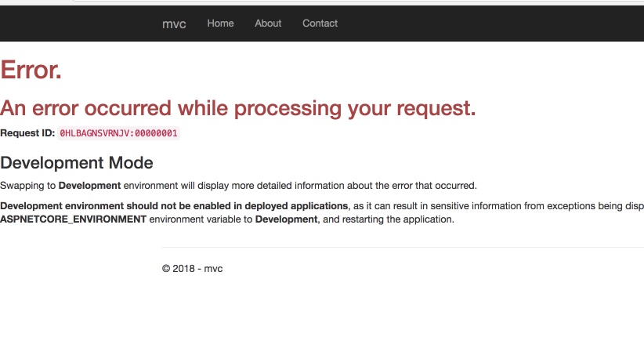This screenshot has height=337, width=644.
Task: Open the mvc brand link
Action: [174, 24]
